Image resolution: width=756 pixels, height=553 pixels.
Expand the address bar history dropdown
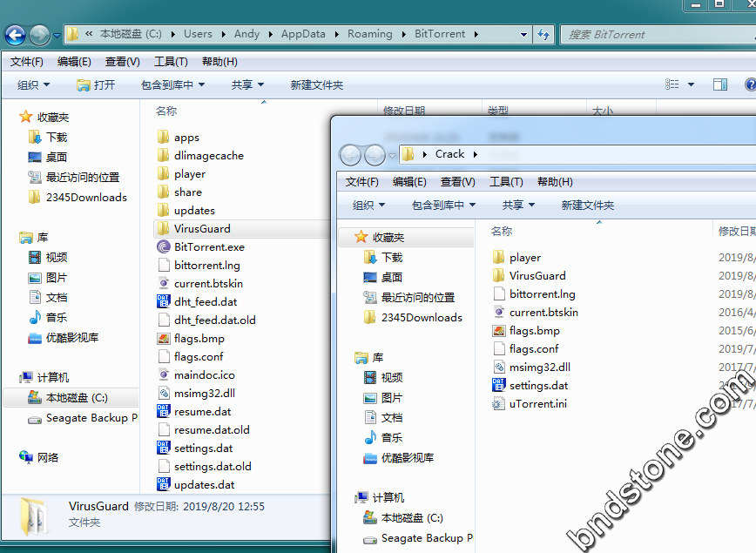[x=523, y=35]
